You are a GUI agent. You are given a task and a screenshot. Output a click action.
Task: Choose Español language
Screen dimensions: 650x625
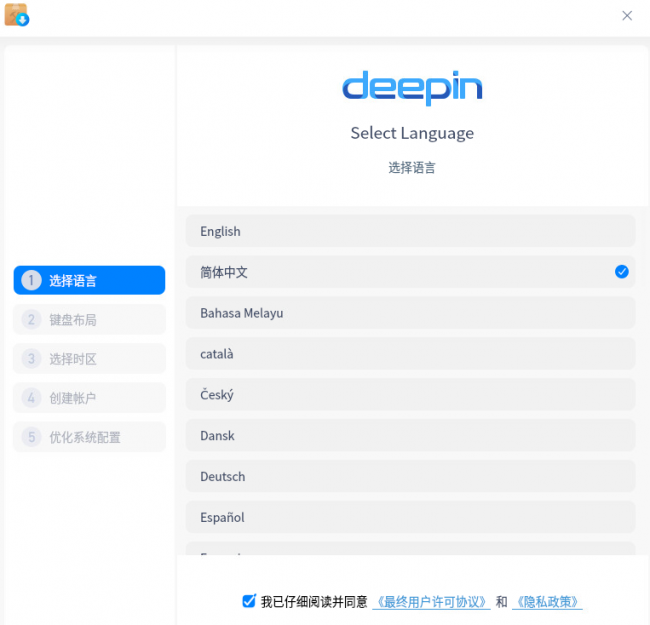tap(410, 517)
